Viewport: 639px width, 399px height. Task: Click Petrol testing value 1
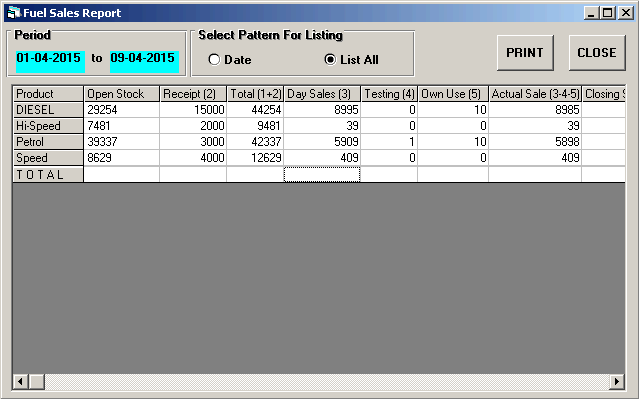pos(389,142)
